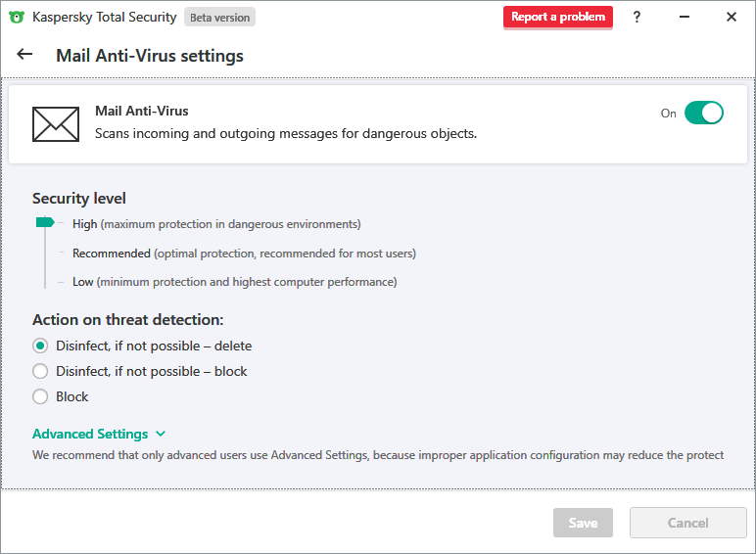Close the Kaspersky window

coord(732,17)
